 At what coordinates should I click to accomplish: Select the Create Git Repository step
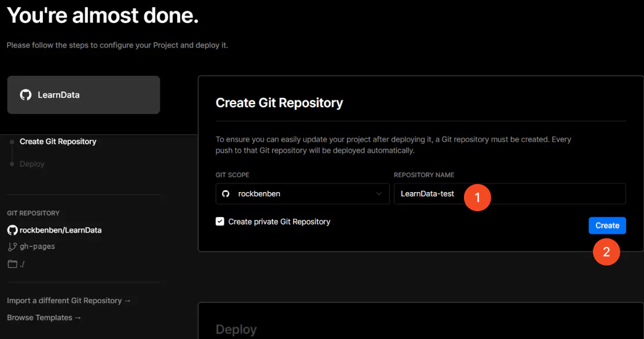pos(58,142)
